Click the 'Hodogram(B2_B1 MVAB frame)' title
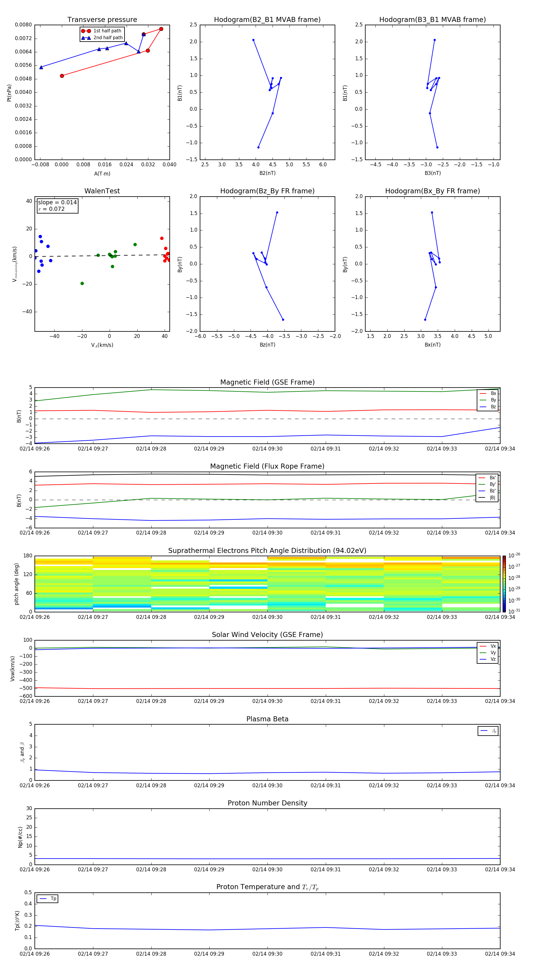Image resolution: width=535 pixels, height=980 pixels. tap(267, 20)
